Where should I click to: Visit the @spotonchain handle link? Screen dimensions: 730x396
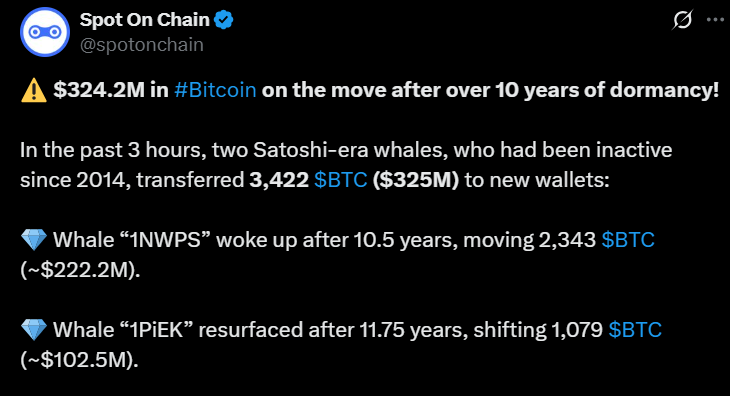tap(142, 45)
